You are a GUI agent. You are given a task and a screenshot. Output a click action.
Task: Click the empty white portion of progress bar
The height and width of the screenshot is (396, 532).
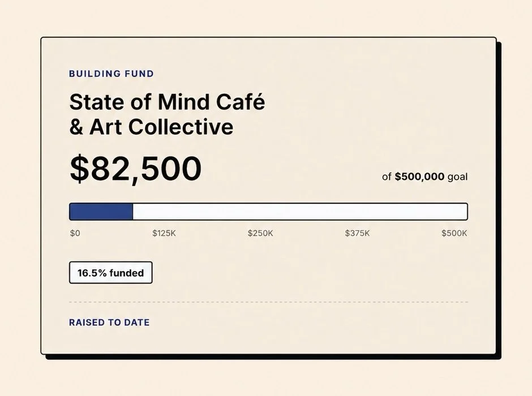click(300, 212)
